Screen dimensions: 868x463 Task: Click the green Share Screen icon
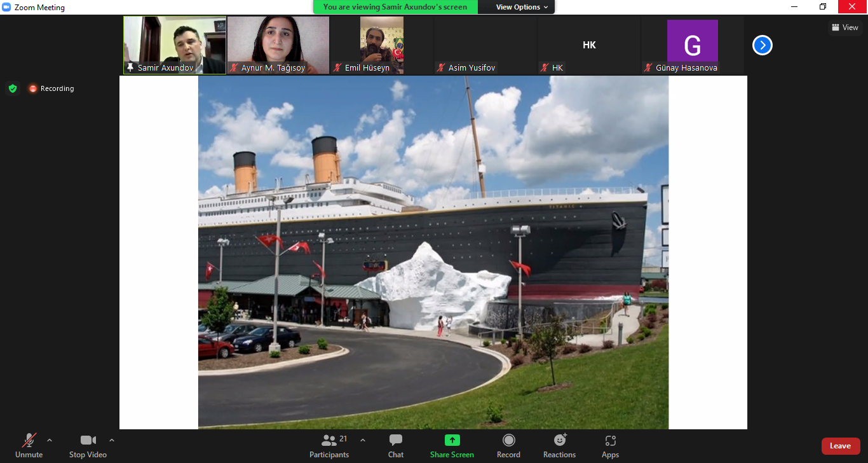[452, 440]
